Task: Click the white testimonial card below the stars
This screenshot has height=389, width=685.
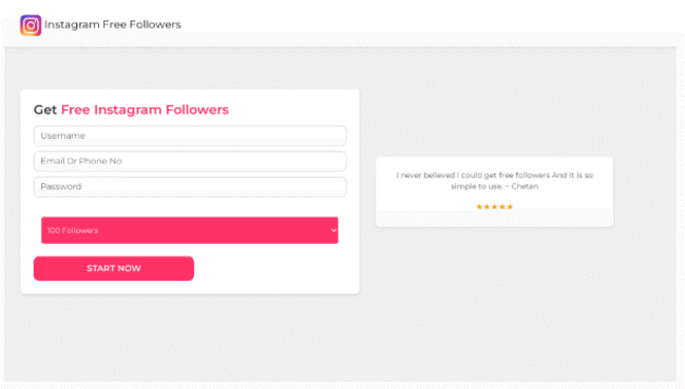Action: coord(495,219)
